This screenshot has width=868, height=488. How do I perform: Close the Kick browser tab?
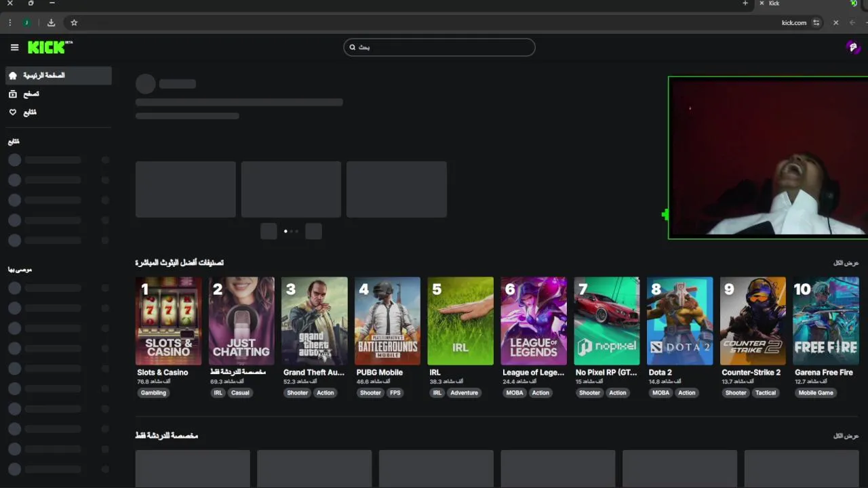[x=762, y=3]
